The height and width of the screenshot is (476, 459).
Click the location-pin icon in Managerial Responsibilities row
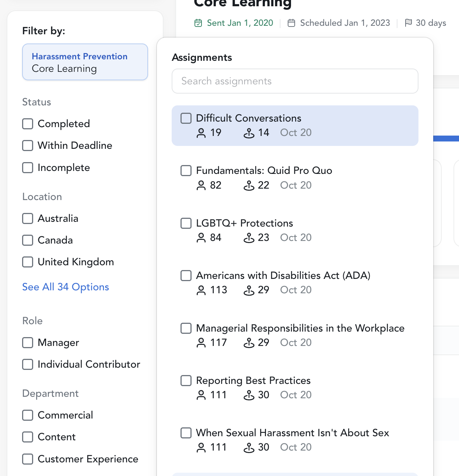tap(249, 343)
